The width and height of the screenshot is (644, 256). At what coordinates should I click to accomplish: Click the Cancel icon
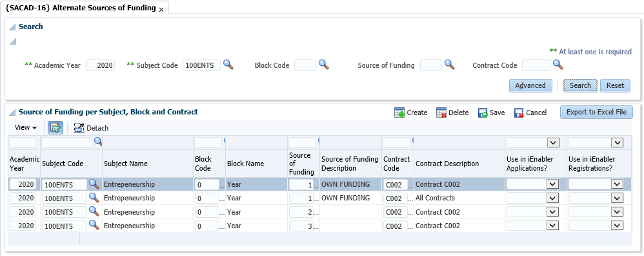[x=519, y=112]
